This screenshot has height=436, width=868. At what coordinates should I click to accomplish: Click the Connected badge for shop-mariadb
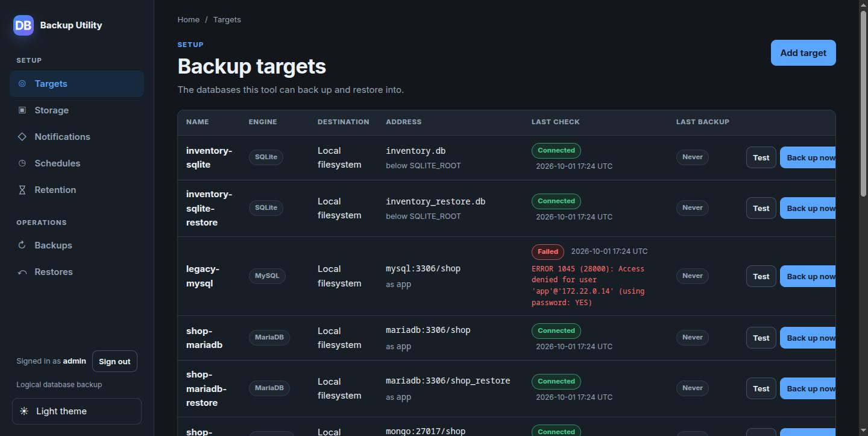coord(556,330)
